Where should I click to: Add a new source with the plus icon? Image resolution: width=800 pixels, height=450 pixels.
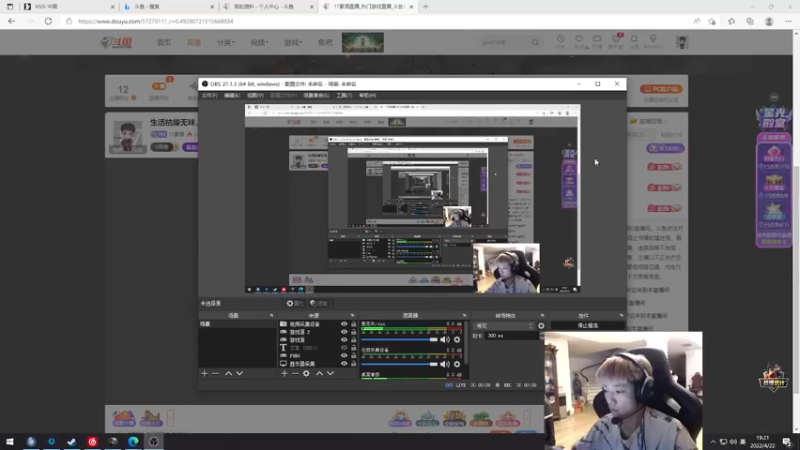284,373
